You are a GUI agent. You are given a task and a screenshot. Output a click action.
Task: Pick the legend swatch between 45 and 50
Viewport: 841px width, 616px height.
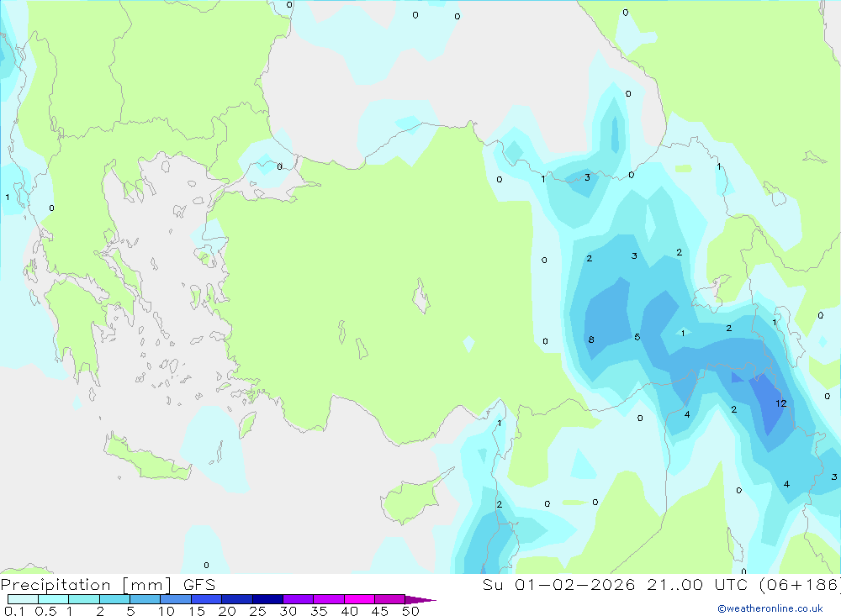pyautogui.click(x=390, y=599)
